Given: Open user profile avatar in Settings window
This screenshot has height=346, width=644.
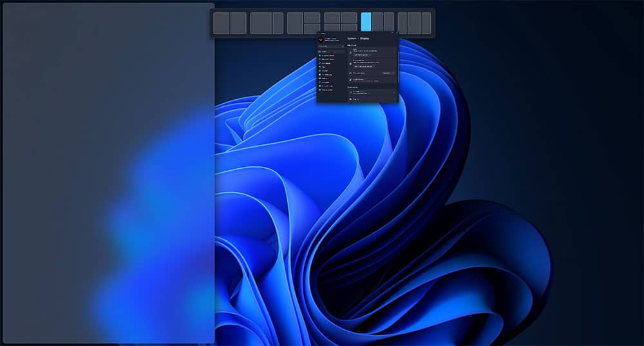Looking at the screenshot, I should click(321, 39).
